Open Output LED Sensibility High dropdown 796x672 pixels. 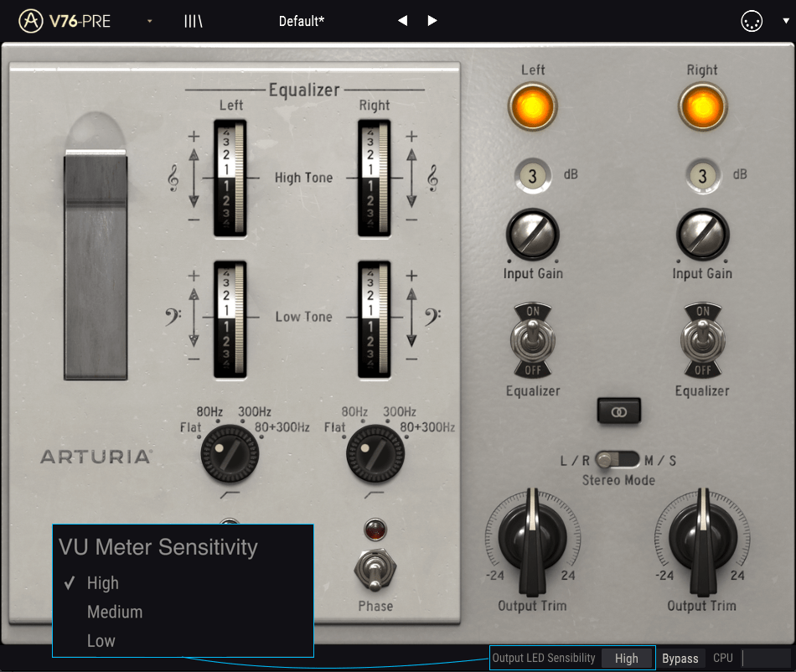(627, 659)
